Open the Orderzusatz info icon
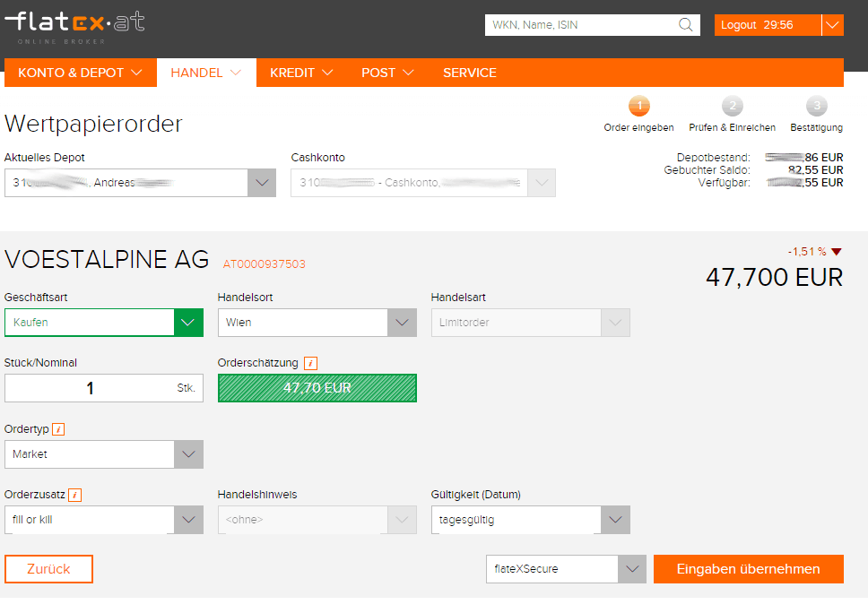This screenshot has width=868, height=613. (x=74, y=496)
